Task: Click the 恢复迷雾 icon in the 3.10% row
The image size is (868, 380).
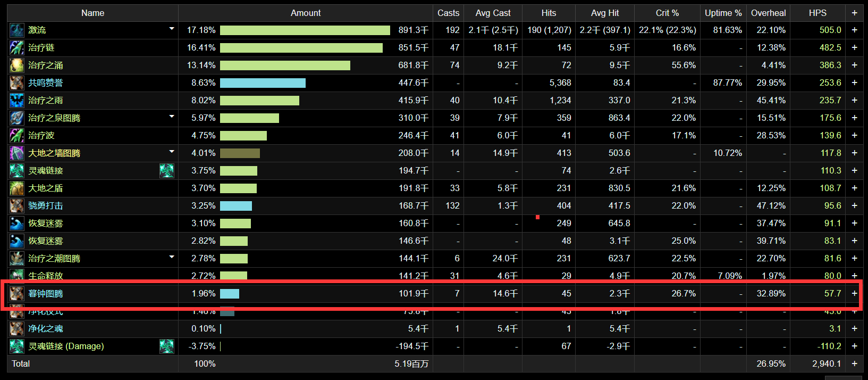Action: point(17,224)
